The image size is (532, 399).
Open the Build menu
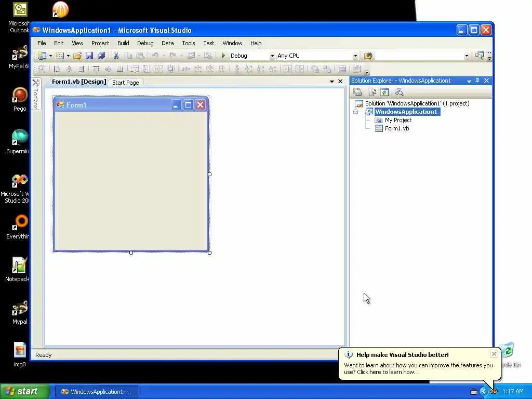pos(123,43)
